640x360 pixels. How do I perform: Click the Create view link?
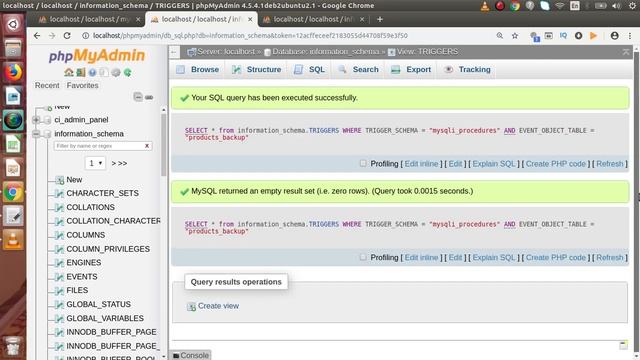(218, 306)
